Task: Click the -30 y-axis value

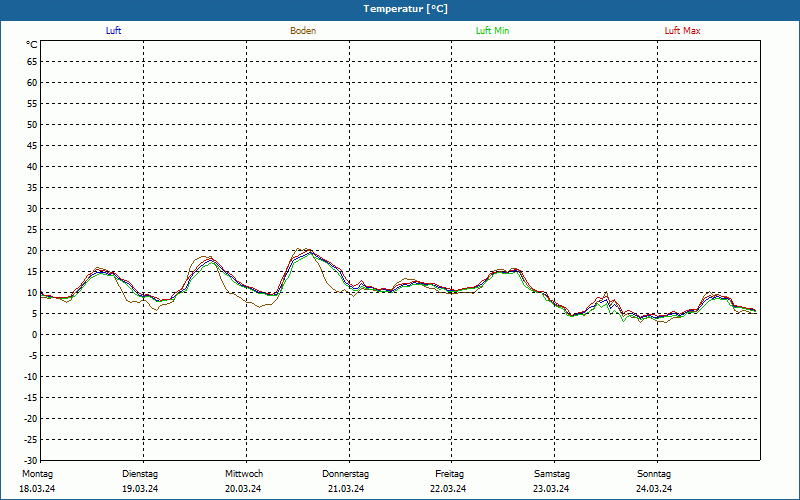Action: point(29,460)
